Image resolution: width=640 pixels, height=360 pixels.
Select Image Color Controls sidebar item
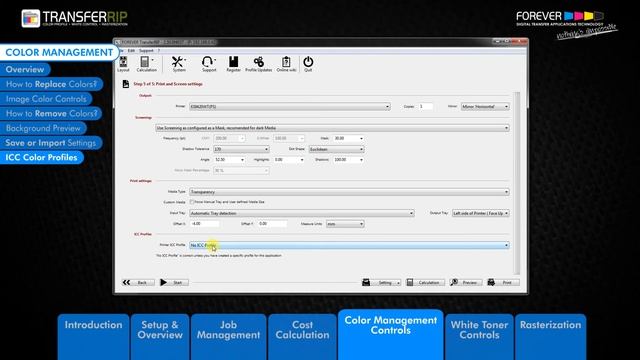pyautogui.click(x=46, y=99)
